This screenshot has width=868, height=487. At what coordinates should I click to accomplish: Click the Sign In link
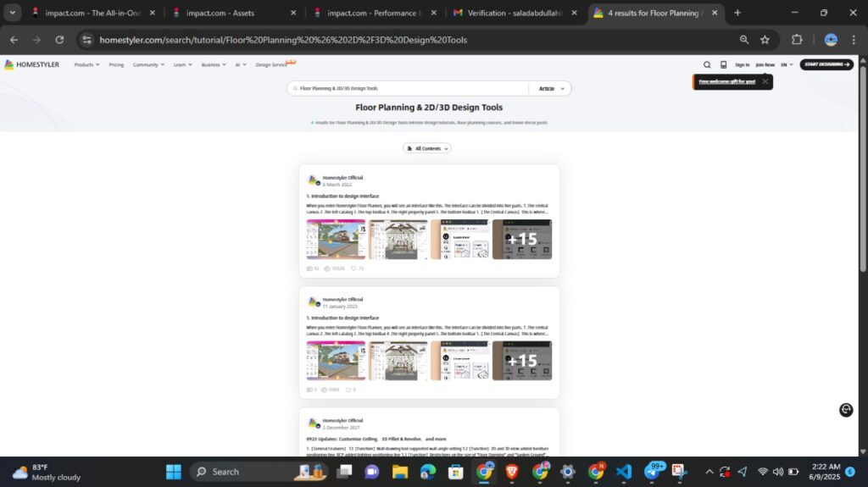pyautogui.click(x=742, y=64)
